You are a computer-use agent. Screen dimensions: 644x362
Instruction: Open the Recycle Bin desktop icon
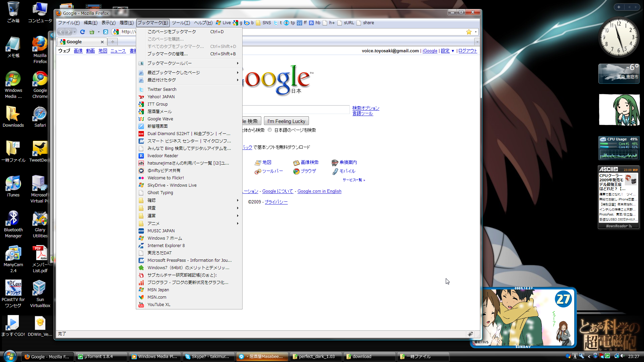coord(13,12)
